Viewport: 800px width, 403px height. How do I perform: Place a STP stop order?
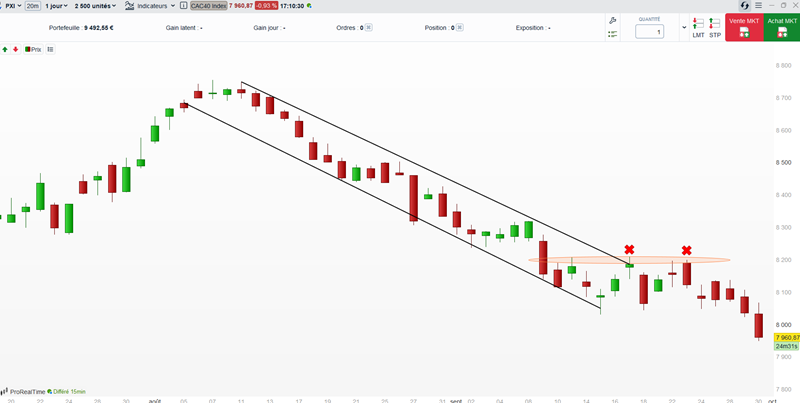tap(715, 28)
